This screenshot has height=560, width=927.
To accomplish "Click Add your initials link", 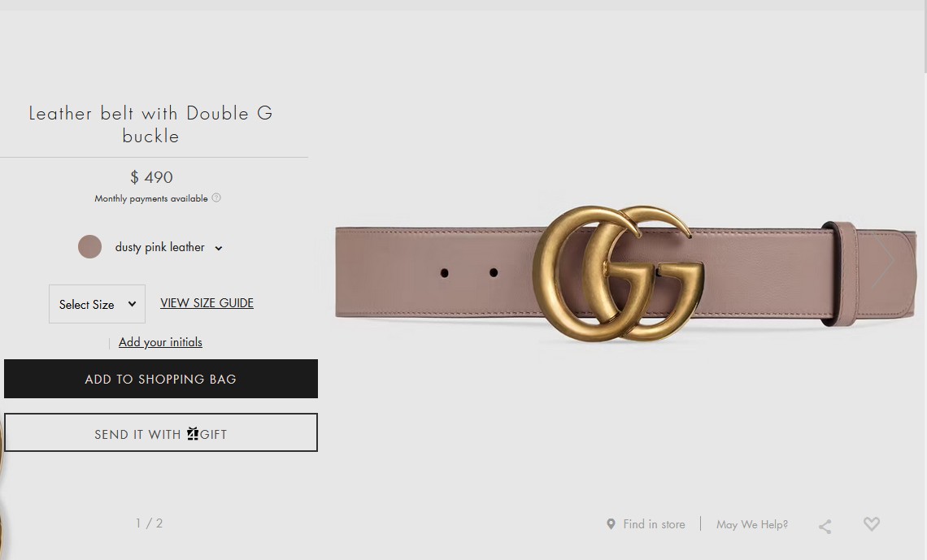I will (160, 342).
